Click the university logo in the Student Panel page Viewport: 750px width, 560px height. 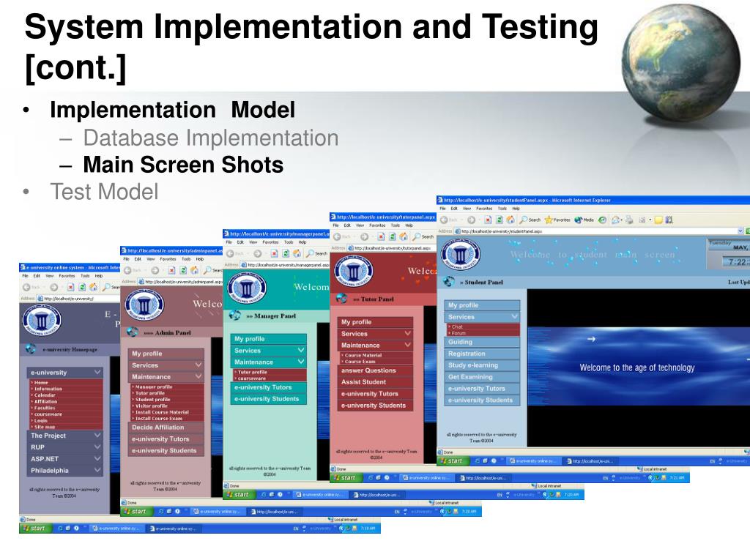460,254
